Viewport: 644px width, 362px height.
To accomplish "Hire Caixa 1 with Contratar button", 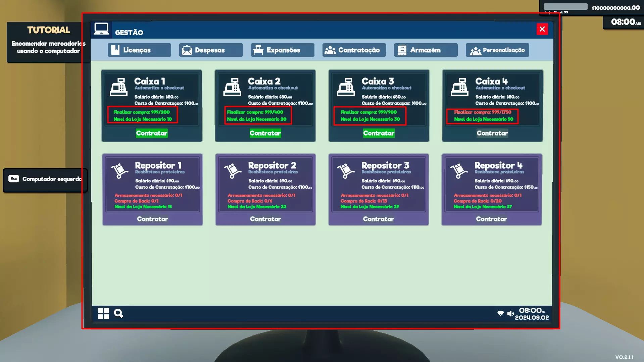I will pos(152,133).
